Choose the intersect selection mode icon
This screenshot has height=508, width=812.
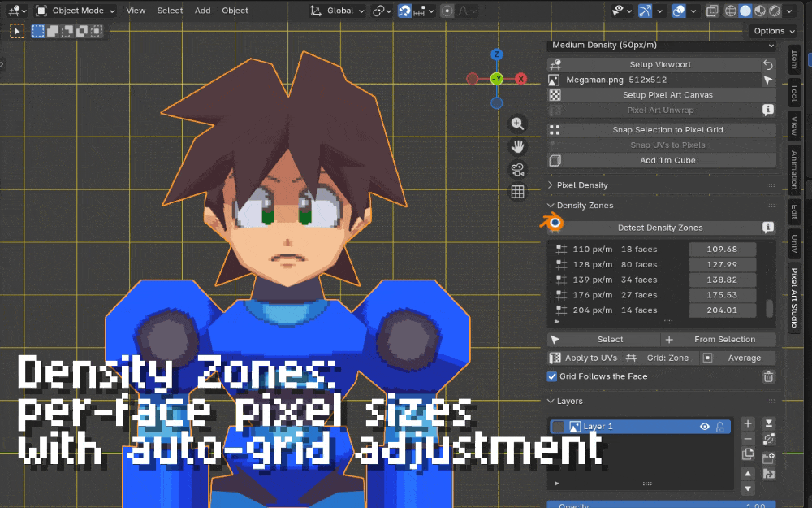[x=97, y=31]
